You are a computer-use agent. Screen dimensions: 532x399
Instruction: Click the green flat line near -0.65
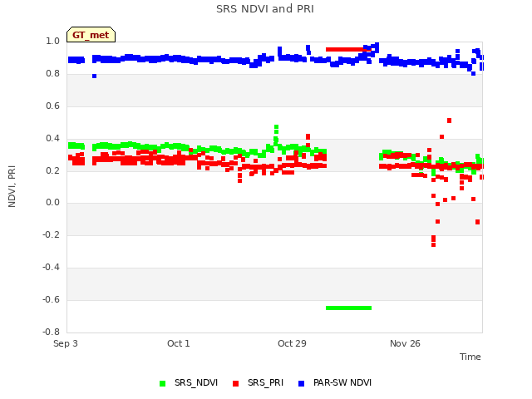tap(348, 308)
